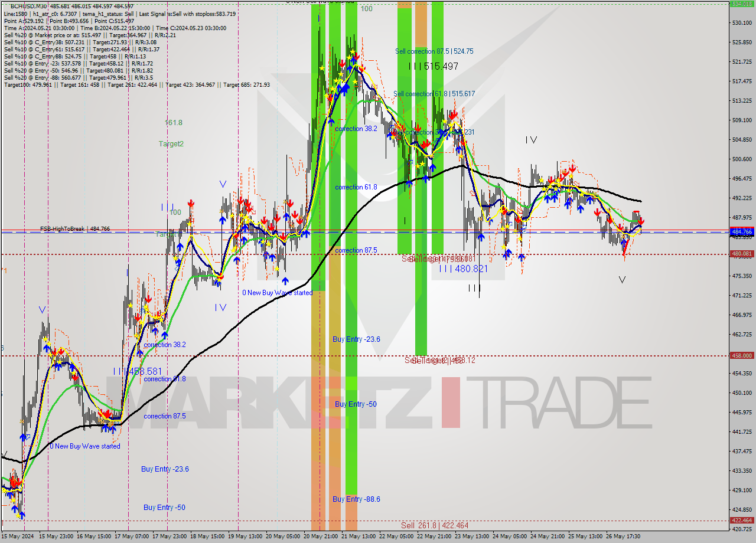
Task: Select the 'Sell %20 @ Market price' line
Action: coord(90,35)
